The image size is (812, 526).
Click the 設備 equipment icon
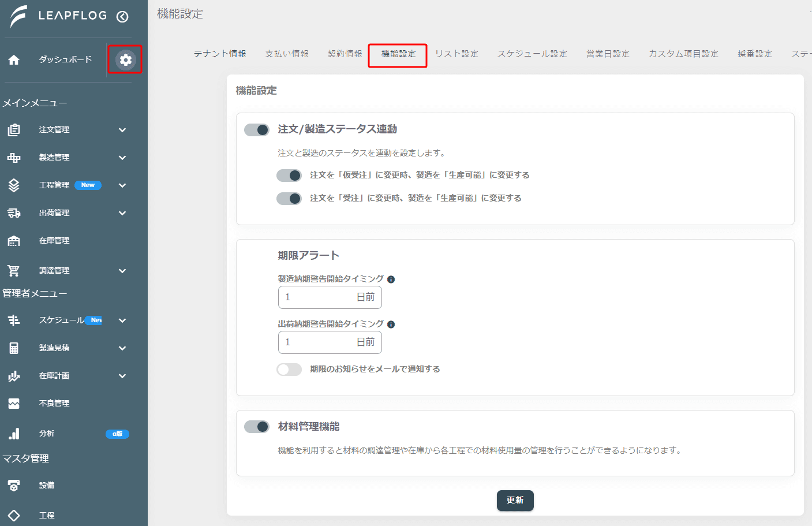pyautogui.click(x=14, y=486)
